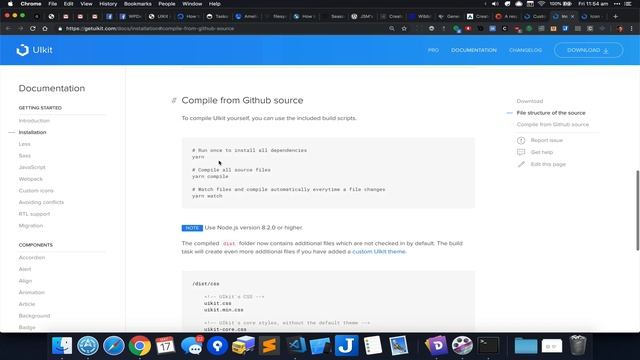
Task: Open Messages with the 22 badge
Action: point(192,345)
